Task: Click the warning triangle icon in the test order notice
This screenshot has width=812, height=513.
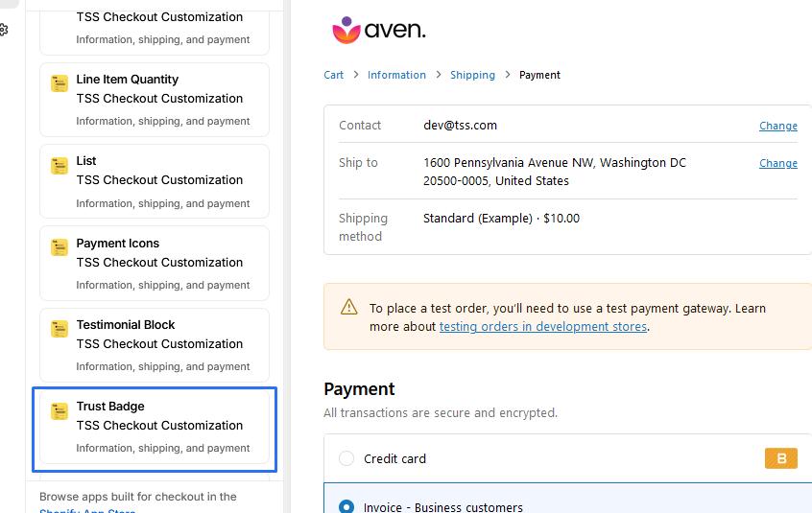Action: point(349,308)
